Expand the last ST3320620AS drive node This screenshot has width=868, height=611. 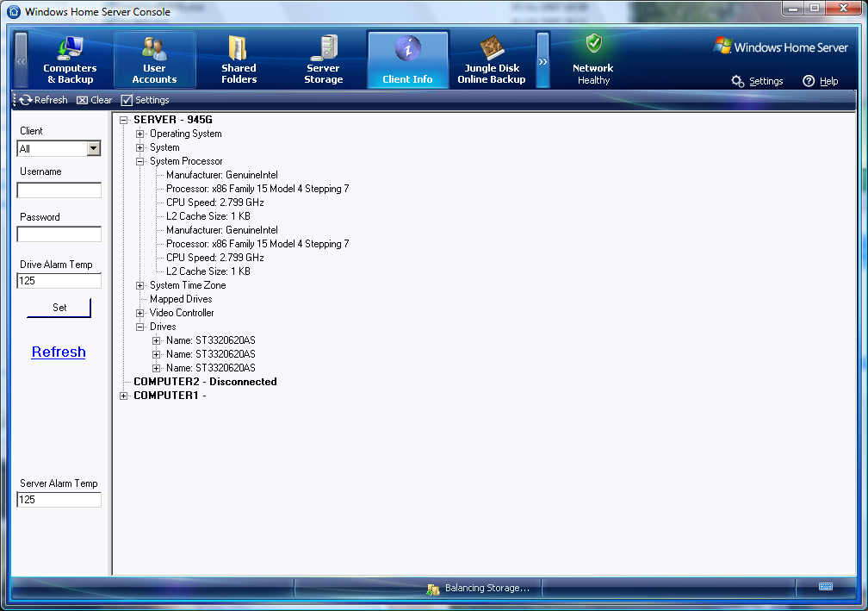coord(157,368)
